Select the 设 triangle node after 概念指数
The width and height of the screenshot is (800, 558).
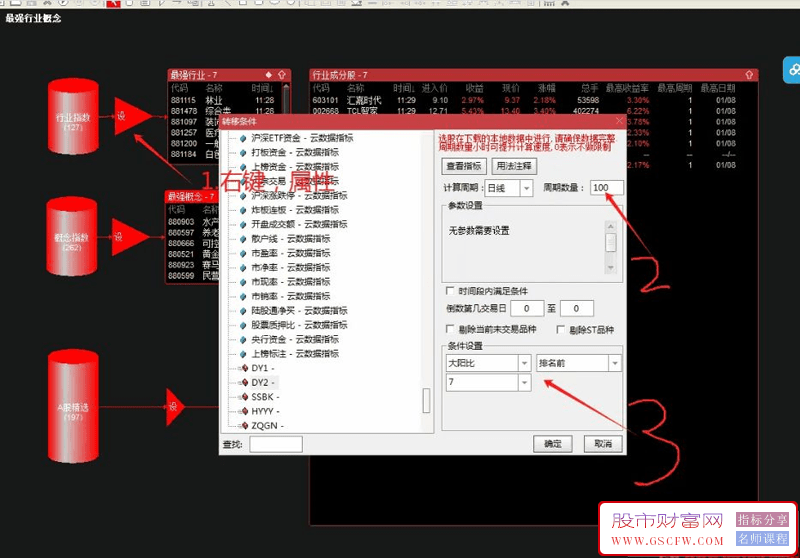[130, 237]
